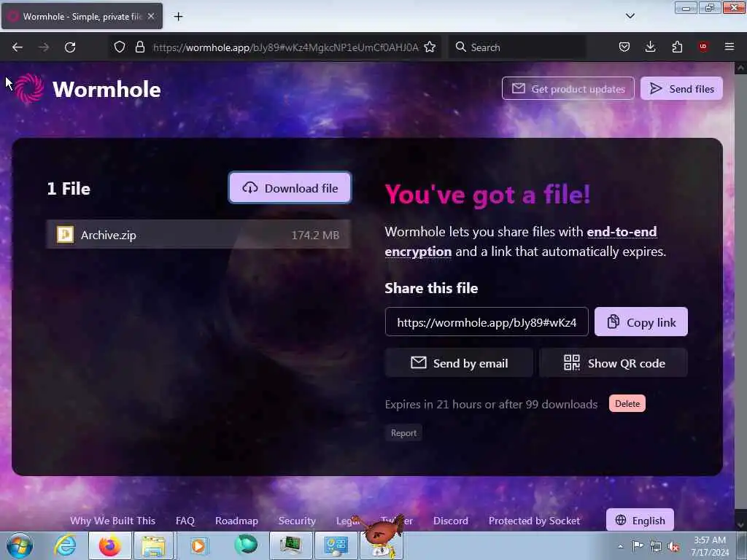Open File Explorer from taskbar

153,545
